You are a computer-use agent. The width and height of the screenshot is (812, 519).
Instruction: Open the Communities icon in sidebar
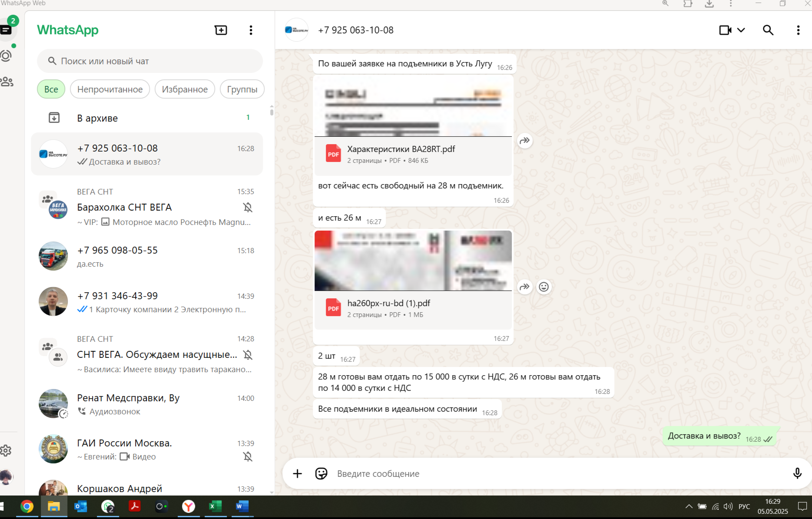point(7,82)
